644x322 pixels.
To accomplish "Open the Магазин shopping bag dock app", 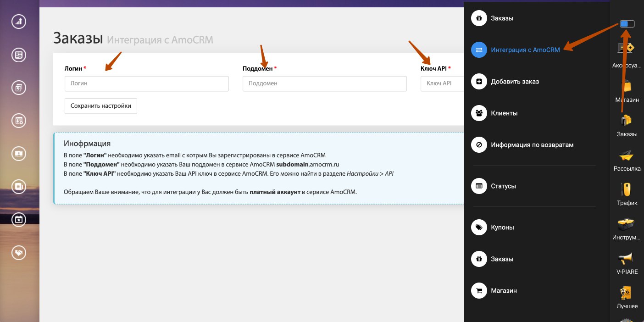I will [627, 91].
